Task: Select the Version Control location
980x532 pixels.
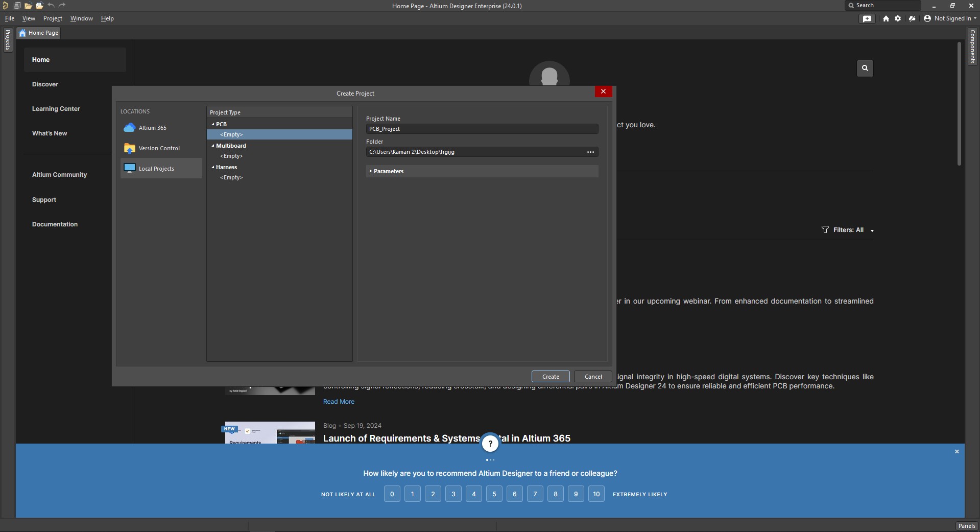Action: click(161, 148)
